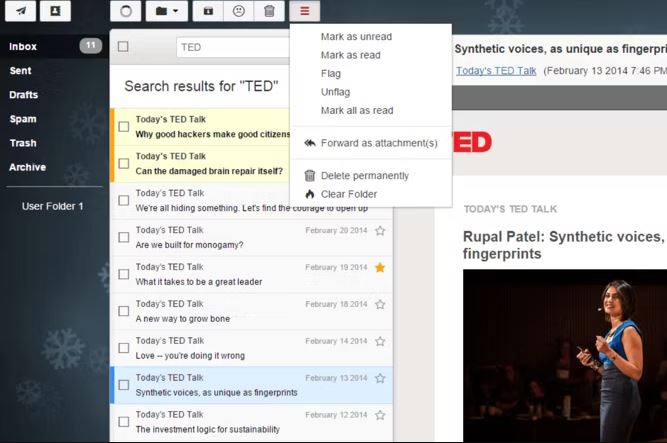
Task: Click the compose message paper plane icon
Action: tap(20, 11)
